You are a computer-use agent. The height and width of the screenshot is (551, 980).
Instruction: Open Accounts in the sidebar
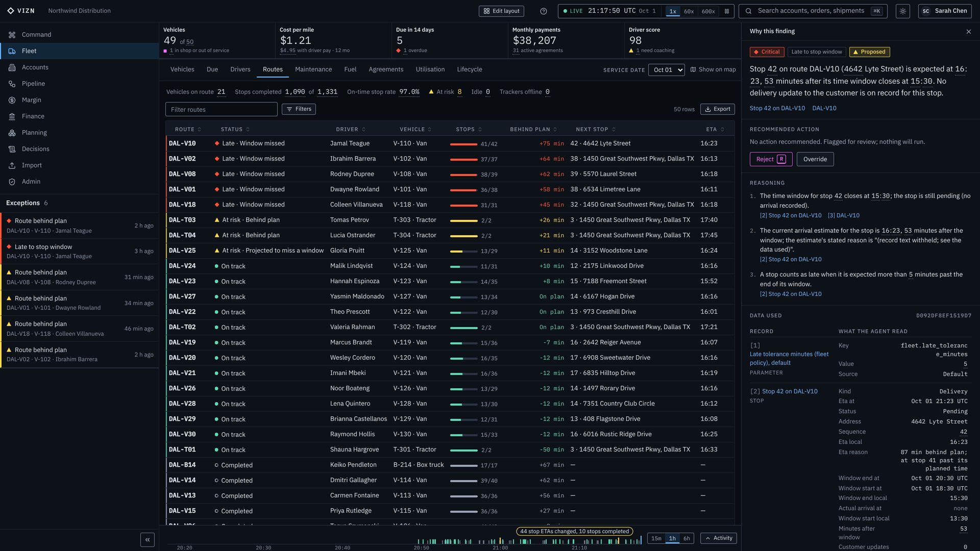[79, 67]
